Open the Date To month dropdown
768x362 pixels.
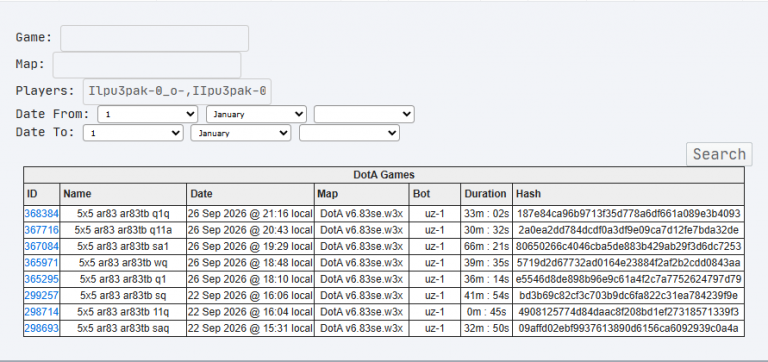click(x=240, y=133)
